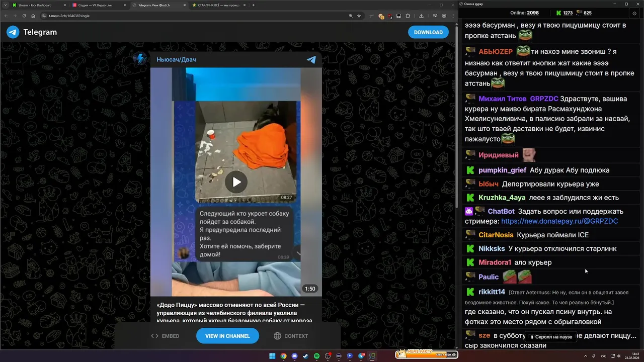Click the username CitarNosis in chat
This screenshot has height=362, width=644.
pyautogui.click(x=496, y=235)
